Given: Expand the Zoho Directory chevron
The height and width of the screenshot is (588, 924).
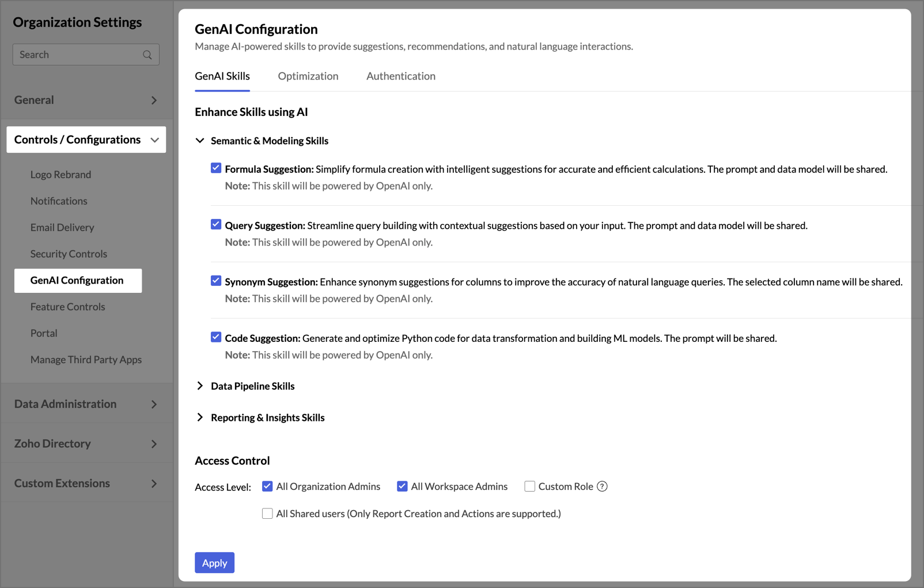Looking at the screenshot, I should point(154,444).
